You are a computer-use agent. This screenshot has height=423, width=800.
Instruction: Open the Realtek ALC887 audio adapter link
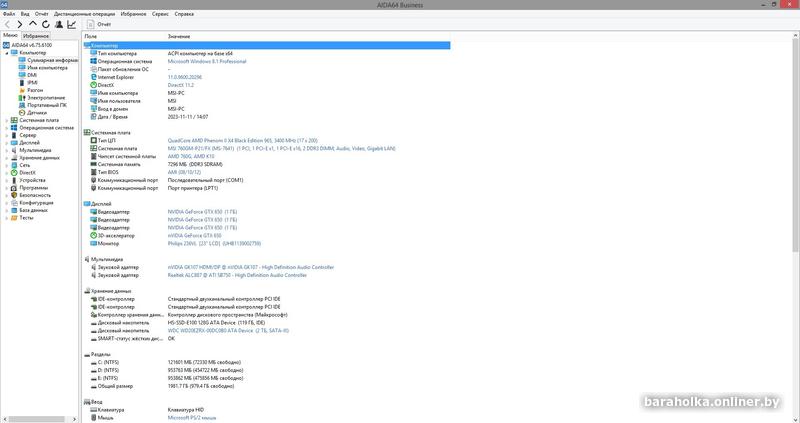click(x=237, y=275)
